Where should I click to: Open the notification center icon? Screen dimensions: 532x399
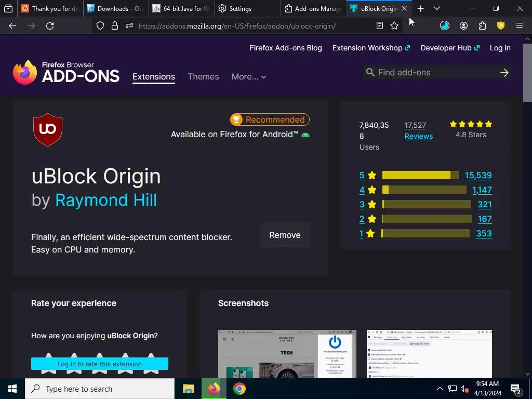pos(516,389)
